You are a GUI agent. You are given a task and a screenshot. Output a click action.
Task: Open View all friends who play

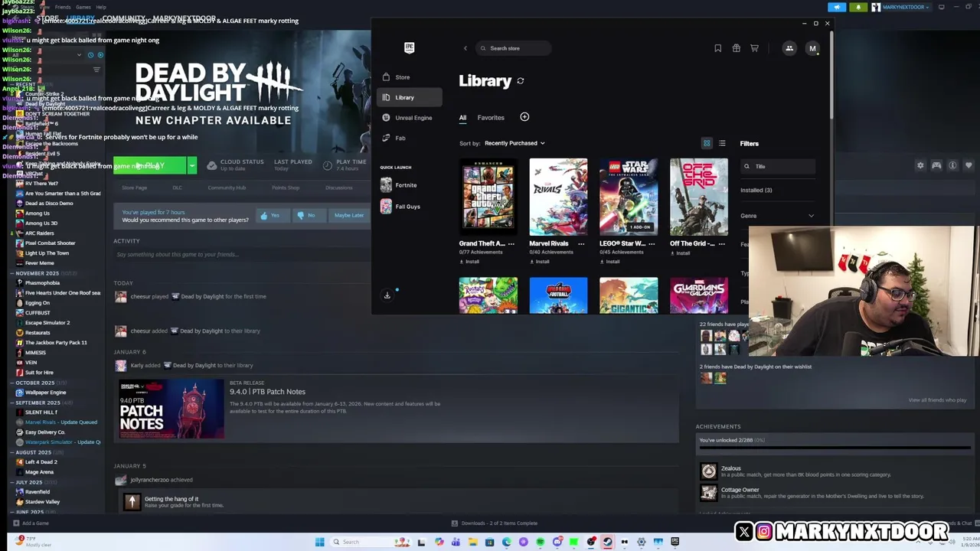point(937,400)
